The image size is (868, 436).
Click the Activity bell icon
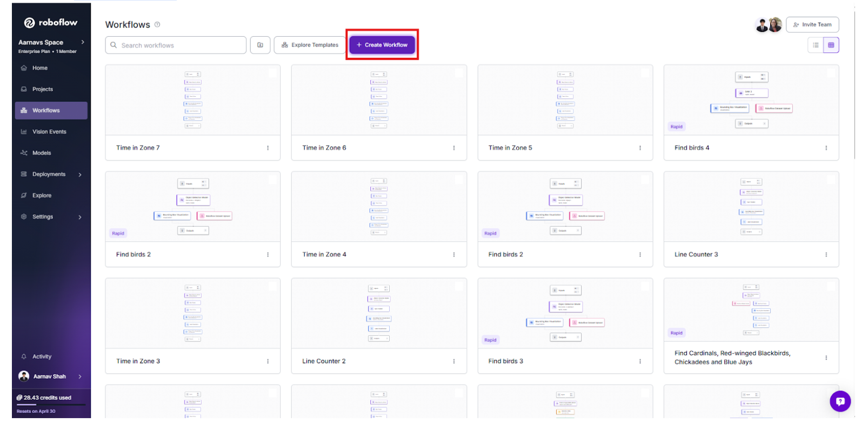tap(24, 356)
